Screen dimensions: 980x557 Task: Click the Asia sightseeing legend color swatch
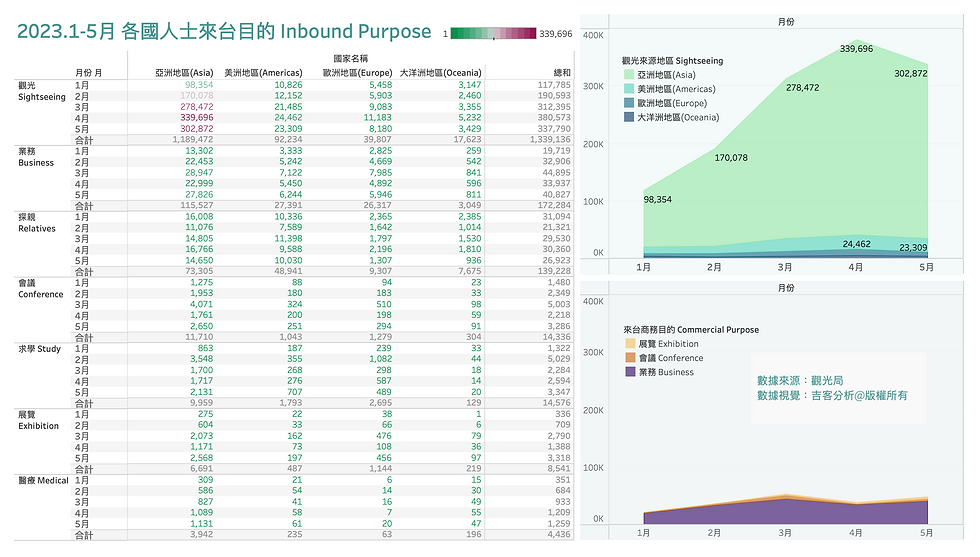629,74
